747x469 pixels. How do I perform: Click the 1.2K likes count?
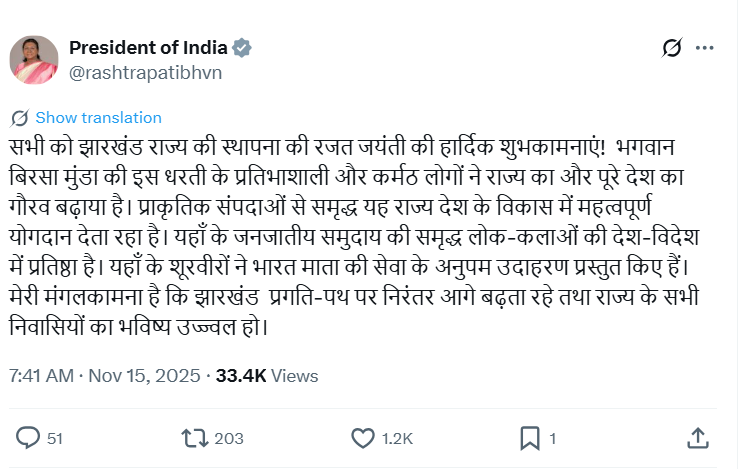(399, 438)
